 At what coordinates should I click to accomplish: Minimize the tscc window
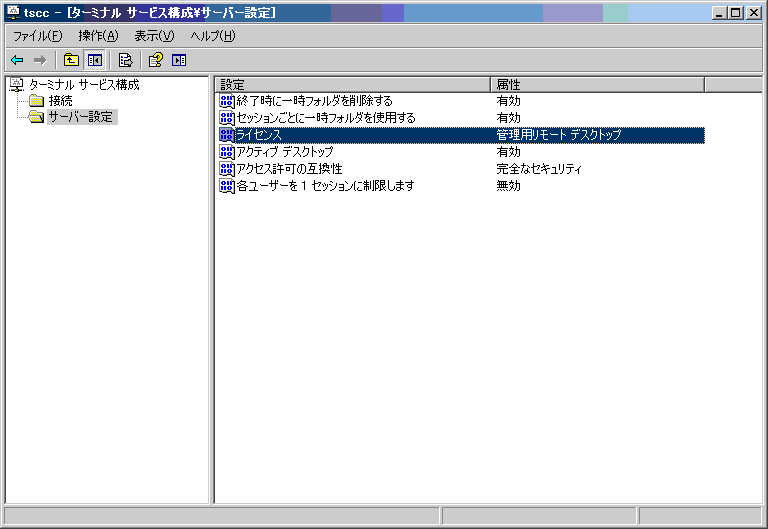pos(720,13)
